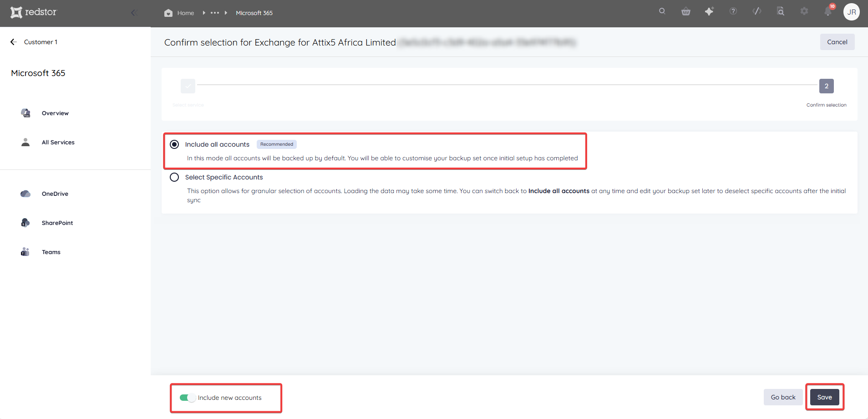Open the Home breadcrumb link

(186, 13)
